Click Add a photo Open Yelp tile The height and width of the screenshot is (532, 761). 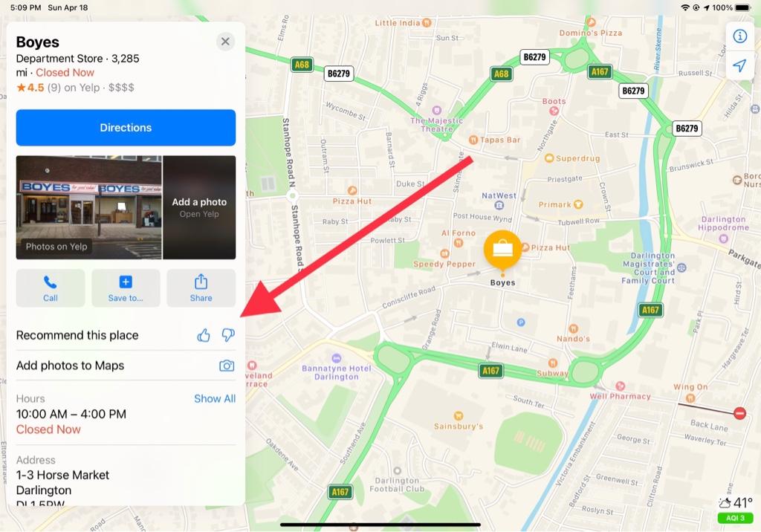[x=199, y=207]
